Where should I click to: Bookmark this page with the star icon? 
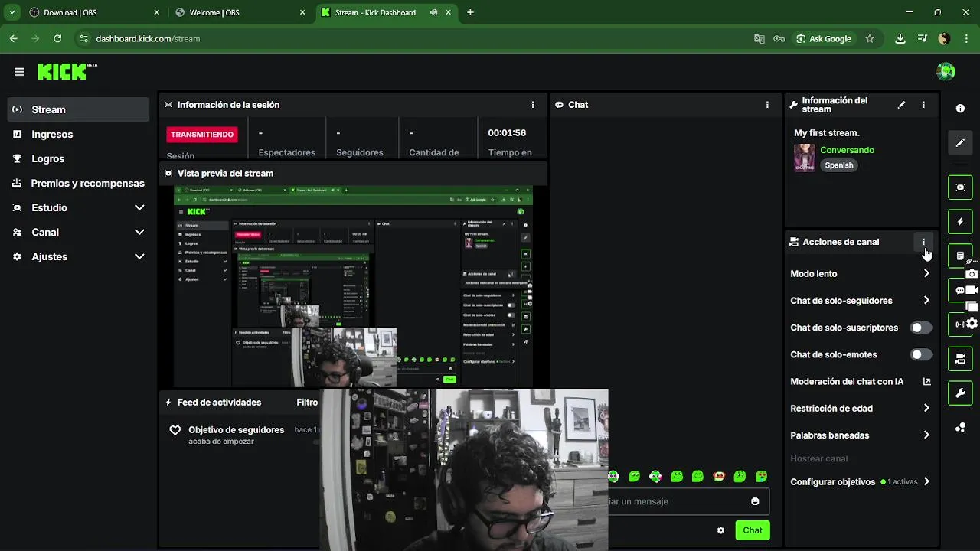[x=870, y=38]
